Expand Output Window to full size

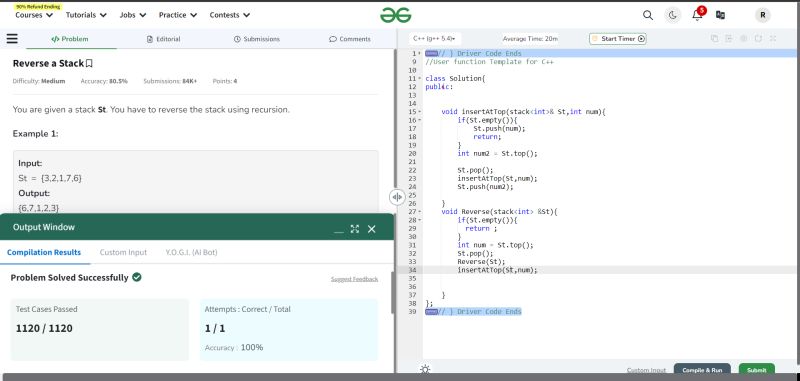coord(355,229)
